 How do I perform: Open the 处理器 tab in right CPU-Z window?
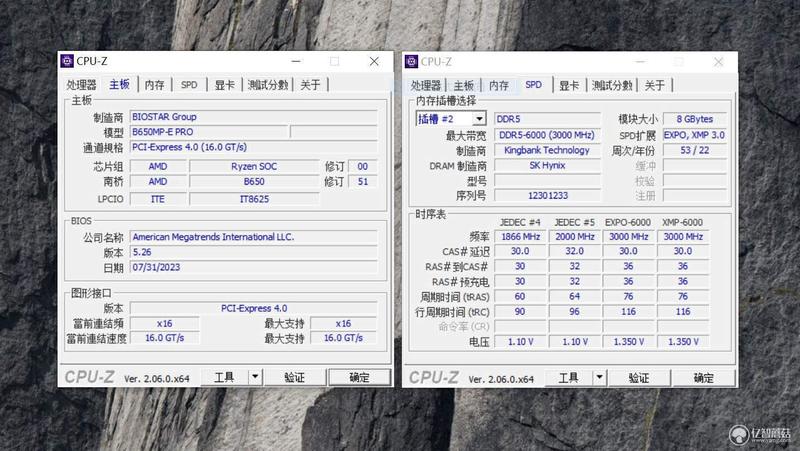pyautogui.click(x=426, y=85)
